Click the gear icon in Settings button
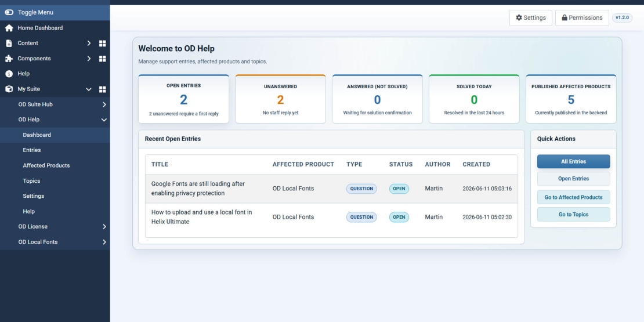 tap(519, 17)
